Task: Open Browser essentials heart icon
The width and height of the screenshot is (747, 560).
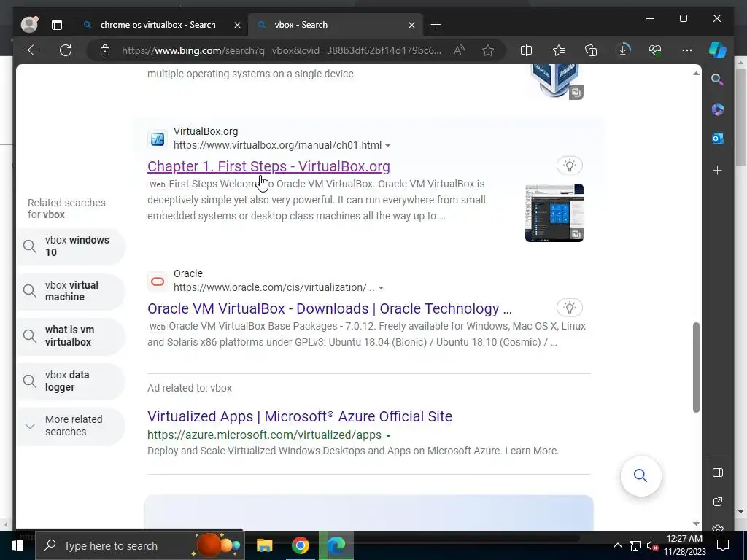Action: (655, 50)
